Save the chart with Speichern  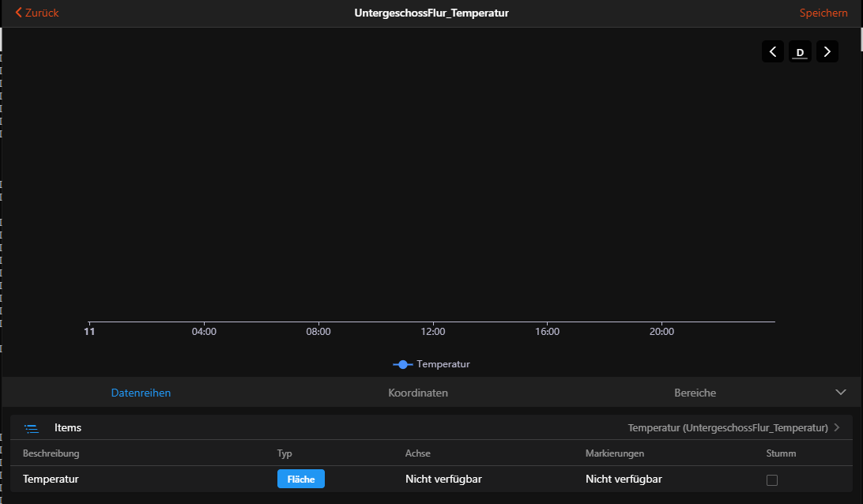823,13
